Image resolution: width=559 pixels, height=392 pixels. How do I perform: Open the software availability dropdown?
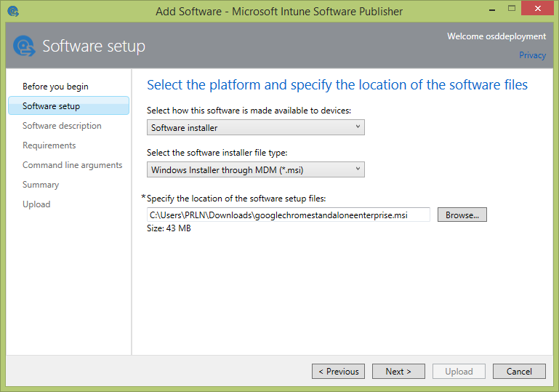[x=255, y=127]
